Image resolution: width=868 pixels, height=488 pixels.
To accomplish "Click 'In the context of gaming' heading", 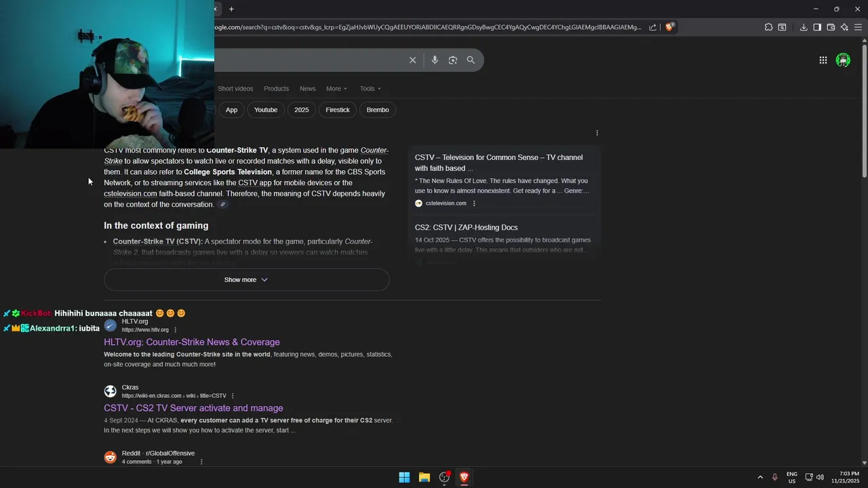I will coord(156,226).
